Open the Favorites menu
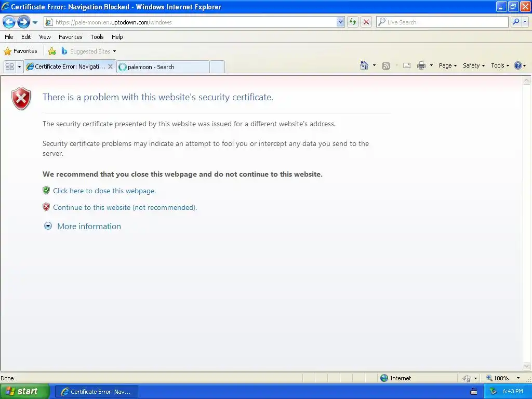 pos(71,37)
